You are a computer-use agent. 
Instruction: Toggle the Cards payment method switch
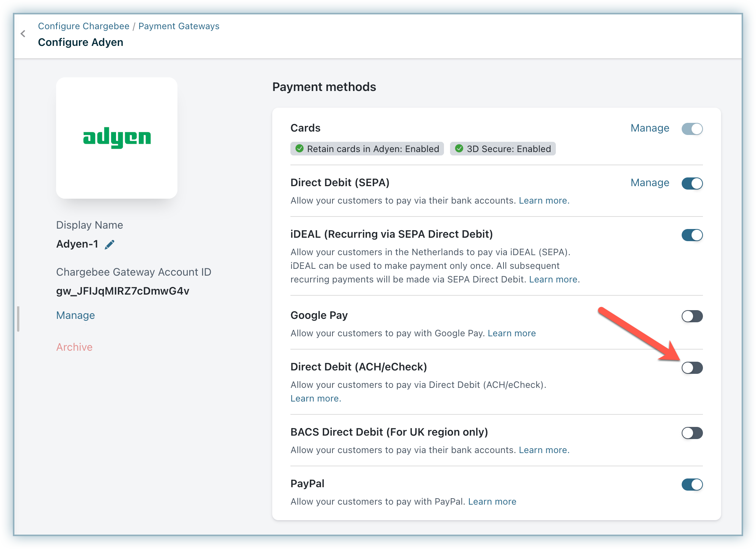click(x=692, y=129)
